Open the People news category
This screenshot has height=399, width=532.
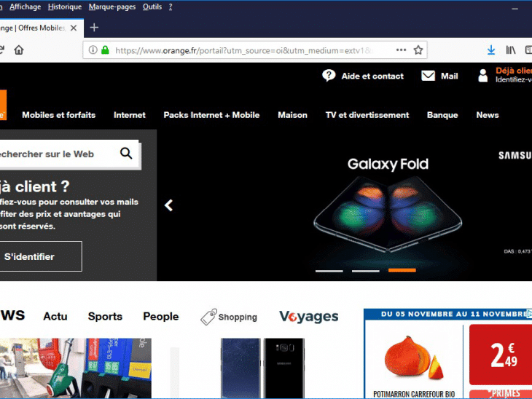click(161, 316)
